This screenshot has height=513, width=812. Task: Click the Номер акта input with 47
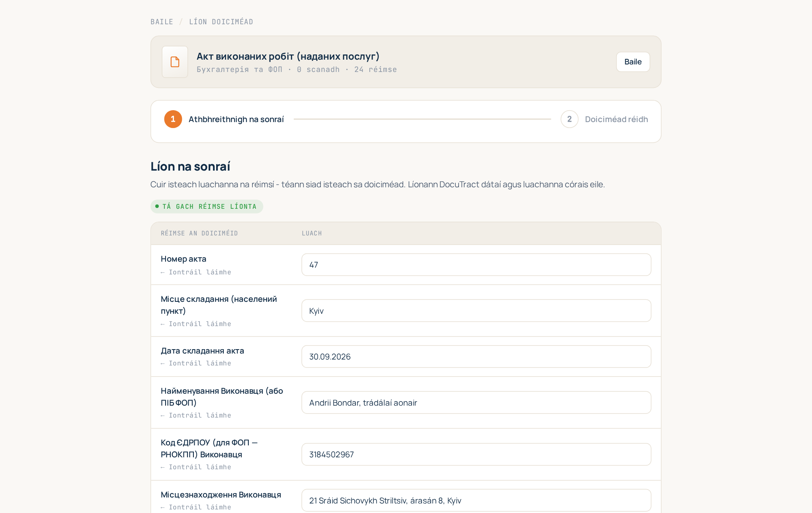point(476,265)
